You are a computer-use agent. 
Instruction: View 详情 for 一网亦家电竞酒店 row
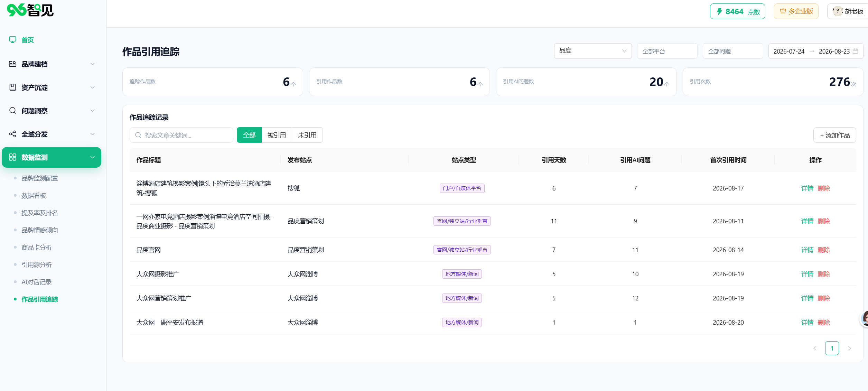tap(807, 221)
